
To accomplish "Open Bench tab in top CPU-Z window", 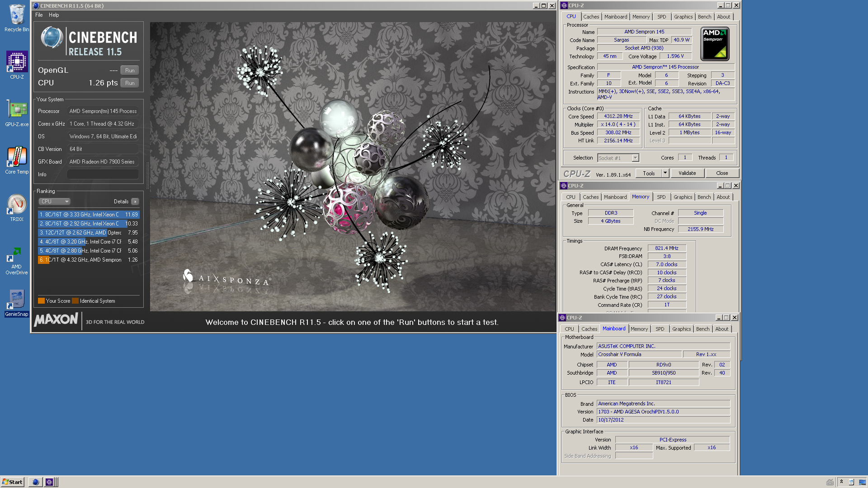I will click(x=704, y=17).
